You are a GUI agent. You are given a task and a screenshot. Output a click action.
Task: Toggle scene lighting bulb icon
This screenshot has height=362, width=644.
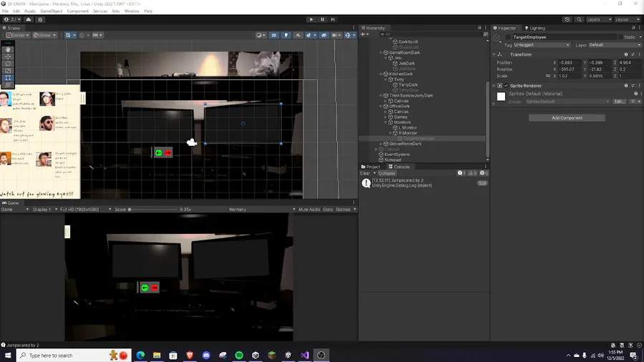click(286, 35)
